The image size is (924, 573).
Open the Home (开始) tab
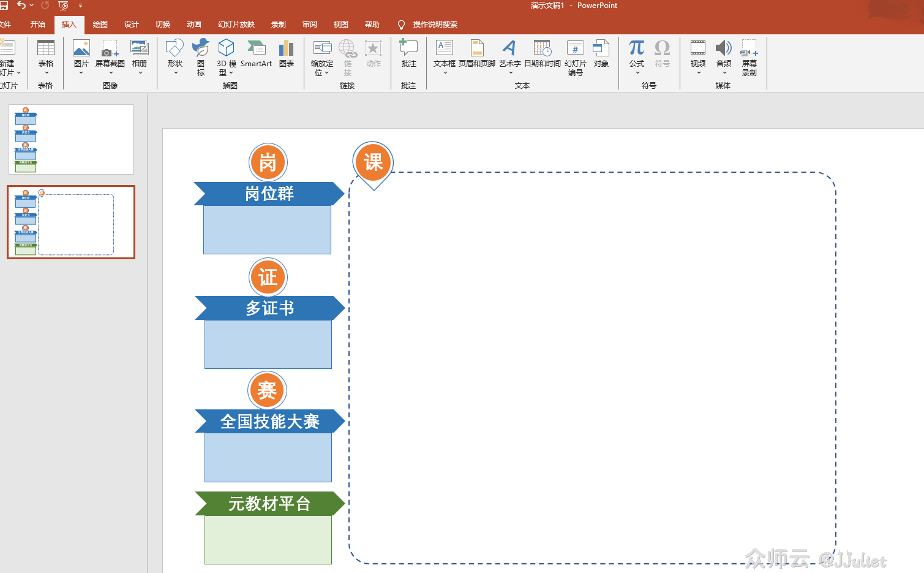(38, 25)
